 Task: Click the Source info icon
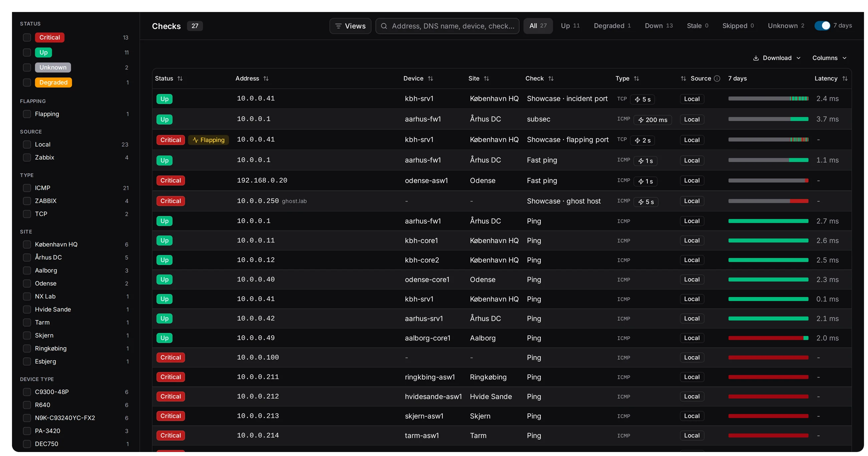pos(717,78)
